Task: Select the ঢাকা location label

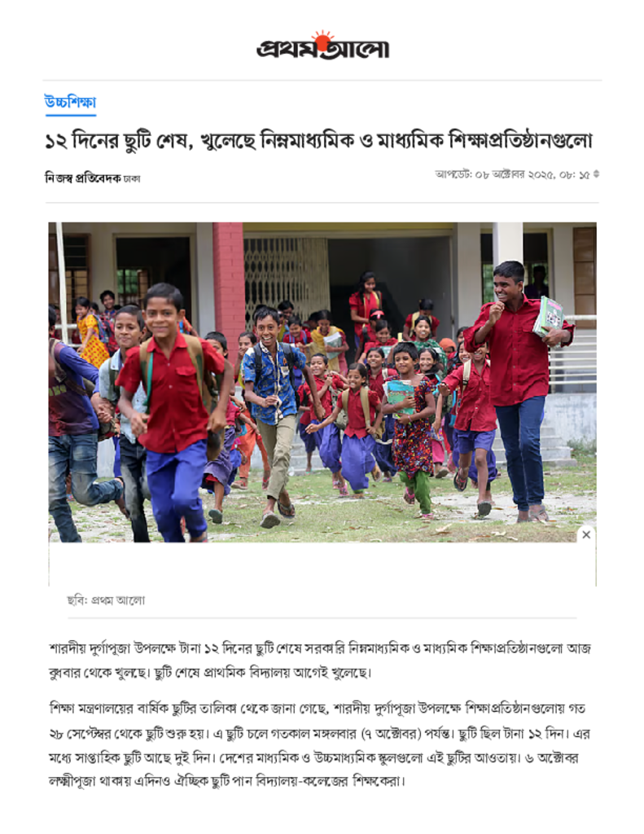Action: click(132, 179)
